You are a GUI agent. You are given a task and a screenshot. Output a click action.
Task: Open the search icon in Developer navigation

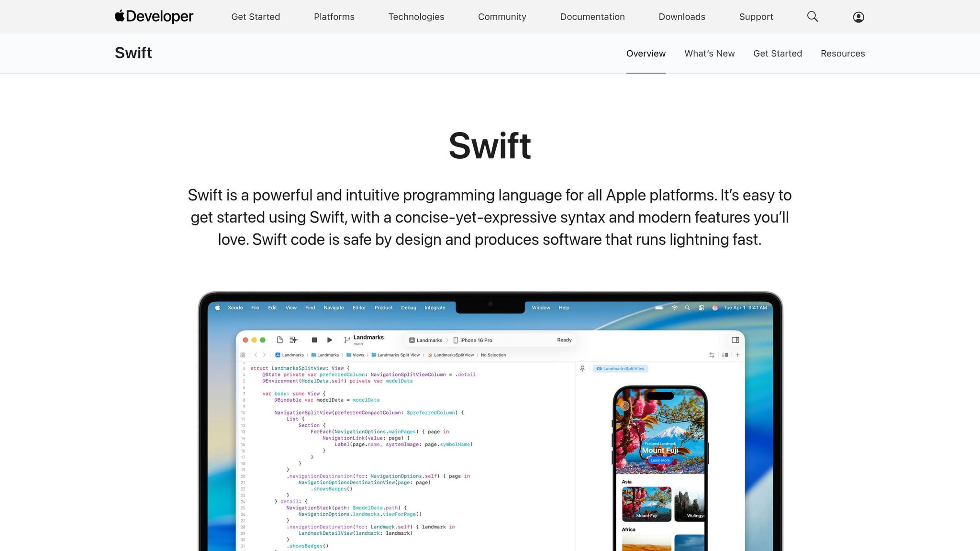tap(812, 17)
